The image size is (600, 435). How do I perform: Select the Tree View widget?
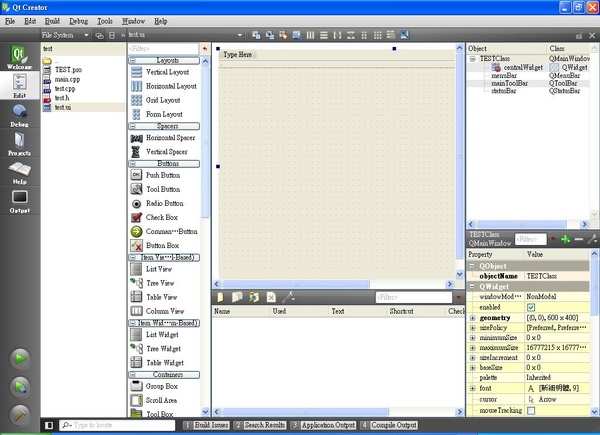(x=164, y=283)
